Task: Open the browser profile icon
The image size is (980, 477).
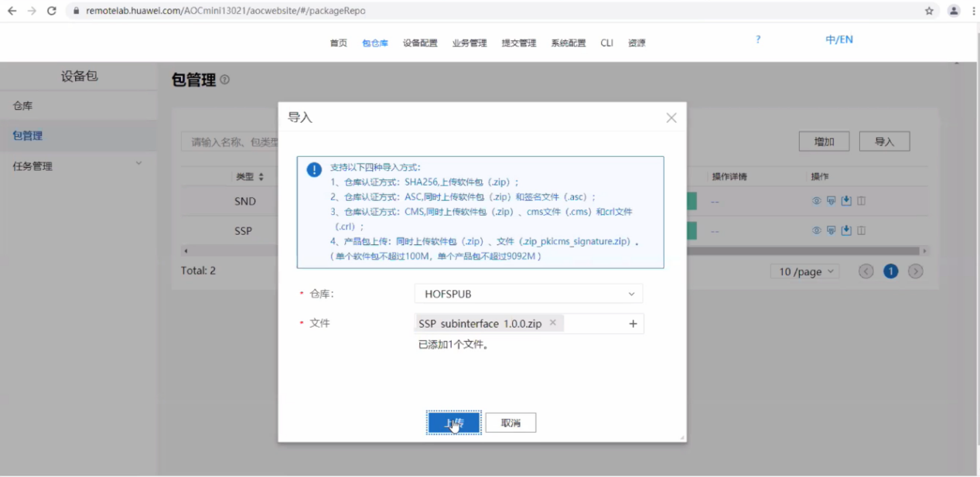Action: click(954, 11)
